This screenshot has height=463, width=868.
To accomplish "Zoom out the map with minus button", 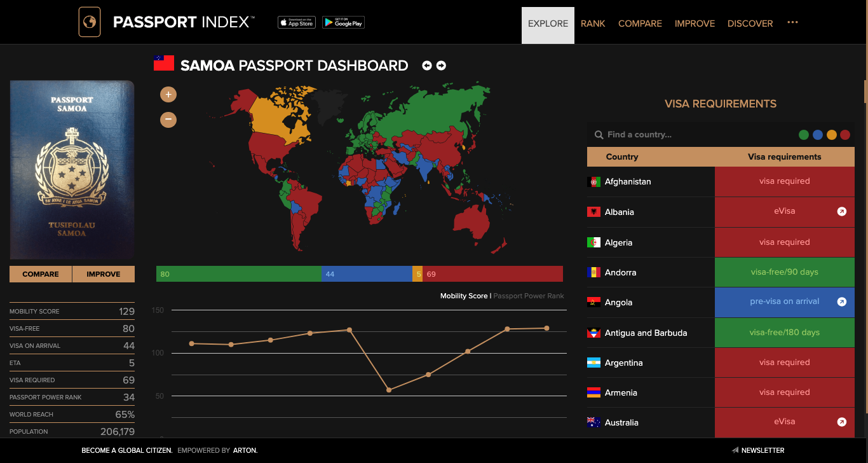I will [x=168, y=119].
